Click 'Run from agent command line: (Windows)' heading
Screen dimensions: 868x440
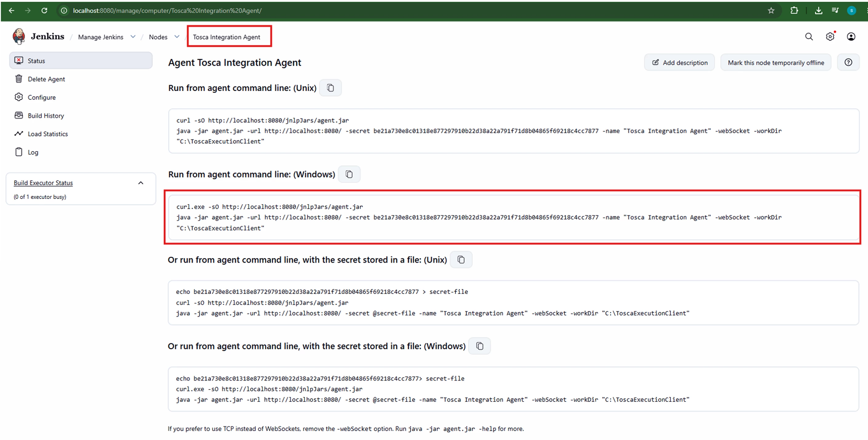point(252,174)
